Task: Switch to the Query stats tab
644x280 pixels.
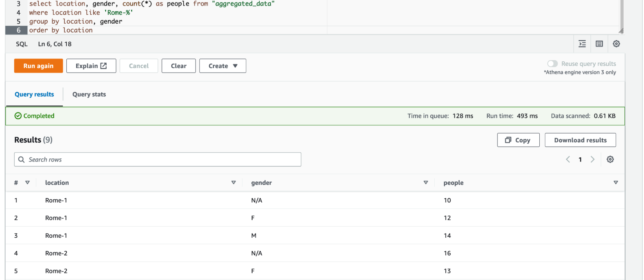Action: 89,95
